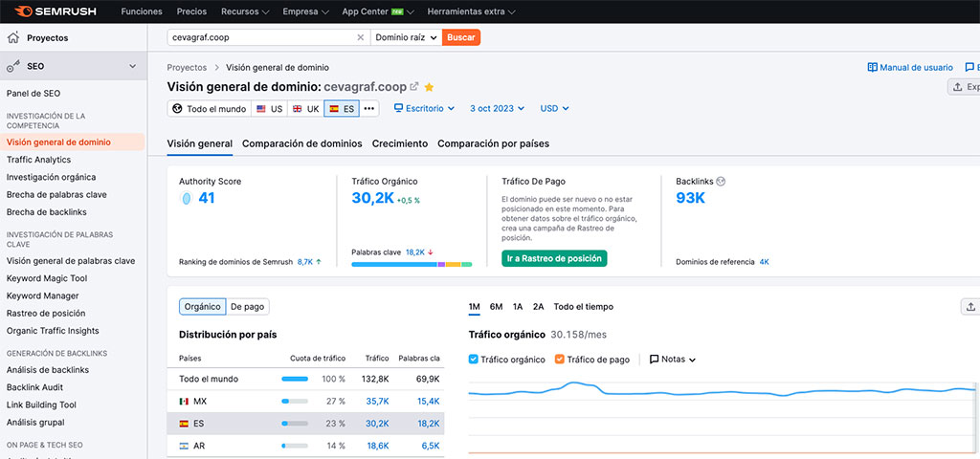The image size is (980, 459).
Task: Open Manual de usuario book icon
Action: (x=872, y=68)
